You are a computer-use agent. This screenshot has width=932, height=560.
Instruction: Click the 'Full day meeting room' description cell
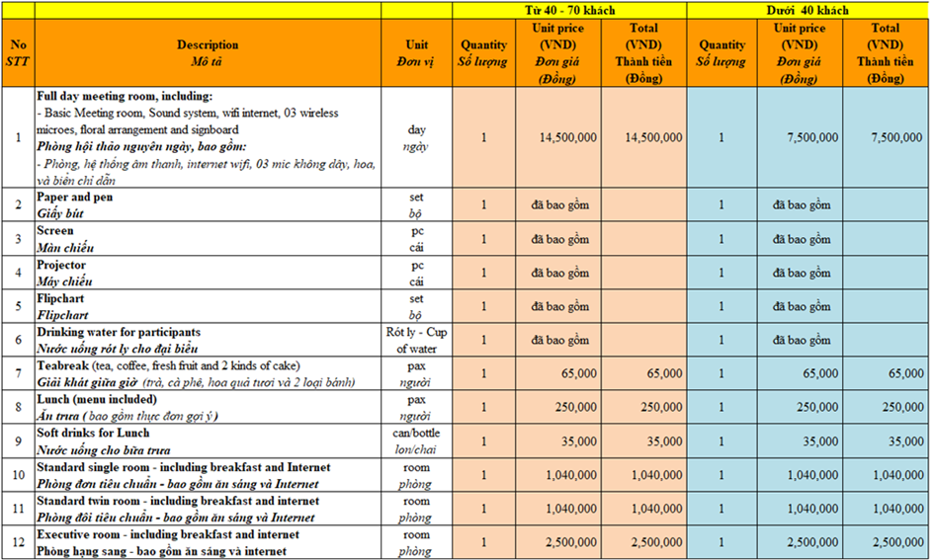coord(208,137)
